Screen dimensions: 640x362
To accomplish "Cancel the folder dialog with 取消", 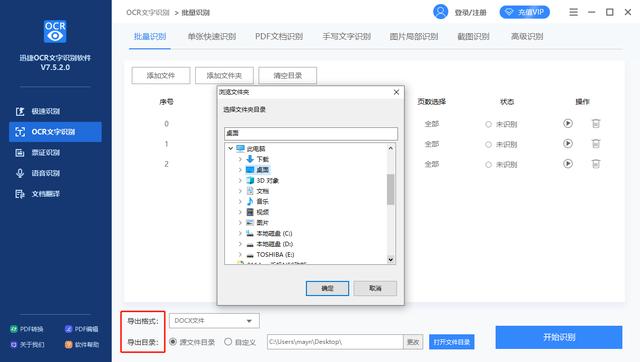I will click(x=375, y=288).
